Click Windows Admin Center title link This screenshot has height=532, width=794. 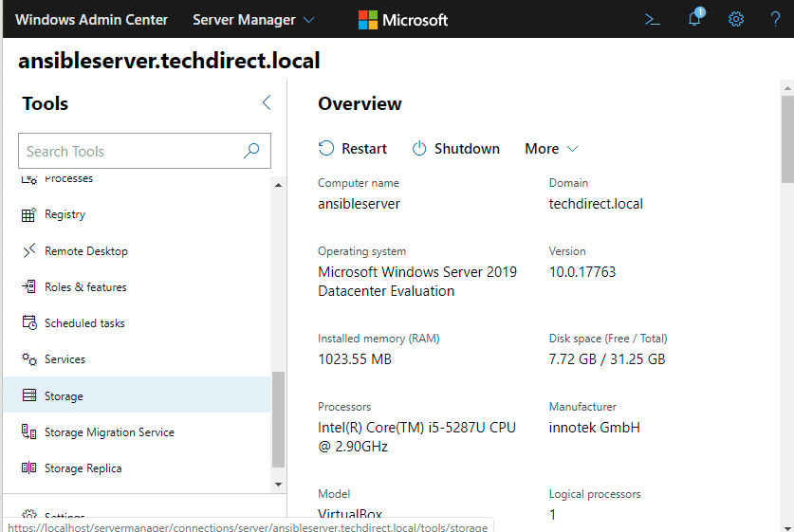point(91,20)
